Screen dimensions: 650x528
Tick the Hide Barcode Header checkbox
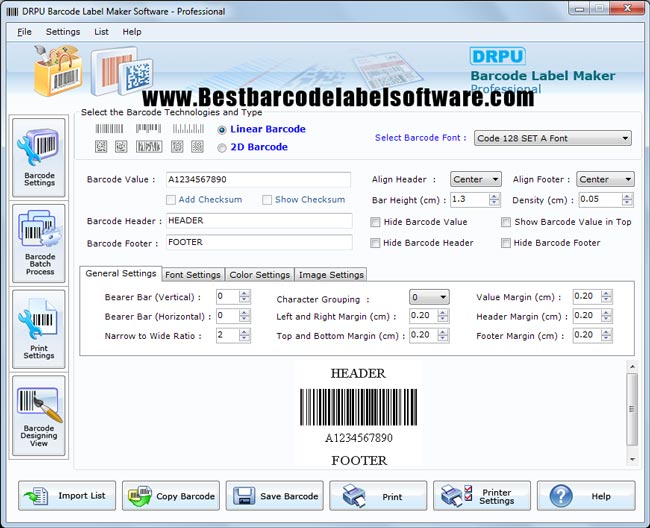375,243
